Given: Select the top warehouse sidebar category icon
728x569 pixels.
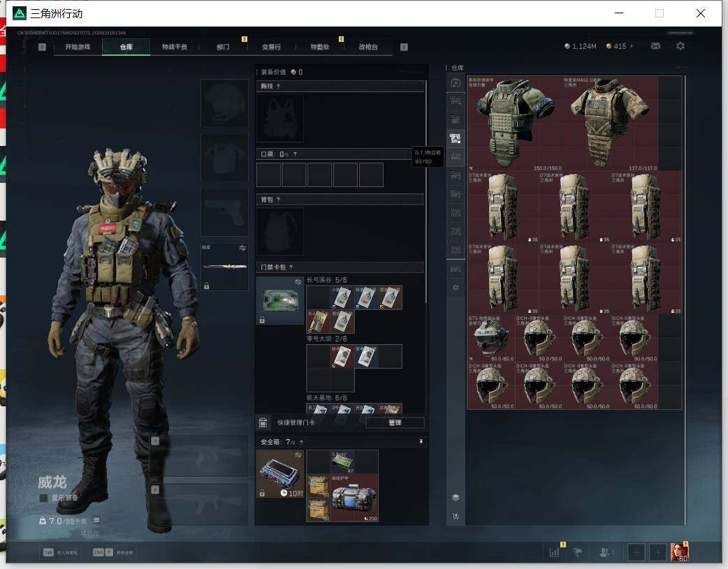Looking at the screenshot, I should click(456, 83).
